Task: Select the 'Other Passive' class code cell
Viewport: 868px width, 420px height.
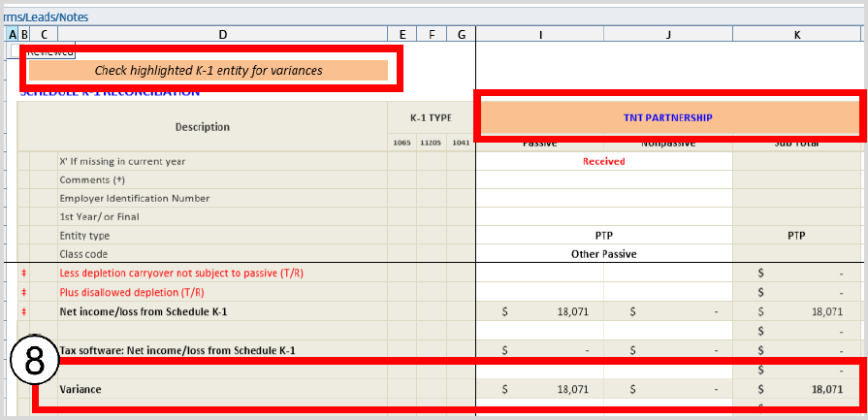Action: [x=603, y=254]
